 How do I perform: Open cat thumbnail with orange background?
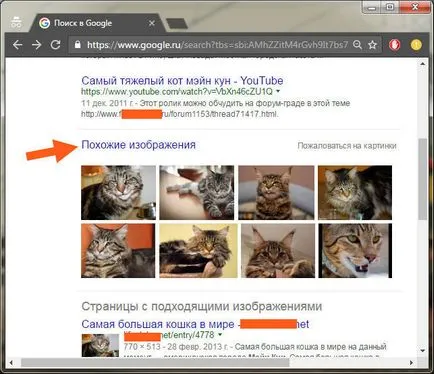click(118, 251)
